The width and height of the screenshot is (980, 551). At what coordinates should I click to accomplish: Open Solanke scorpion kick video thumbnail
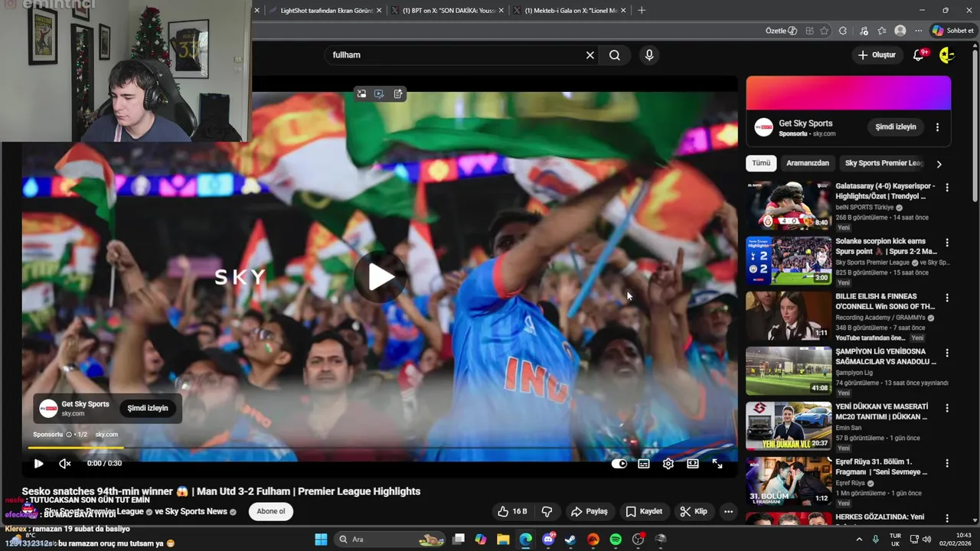coord(789,260)
